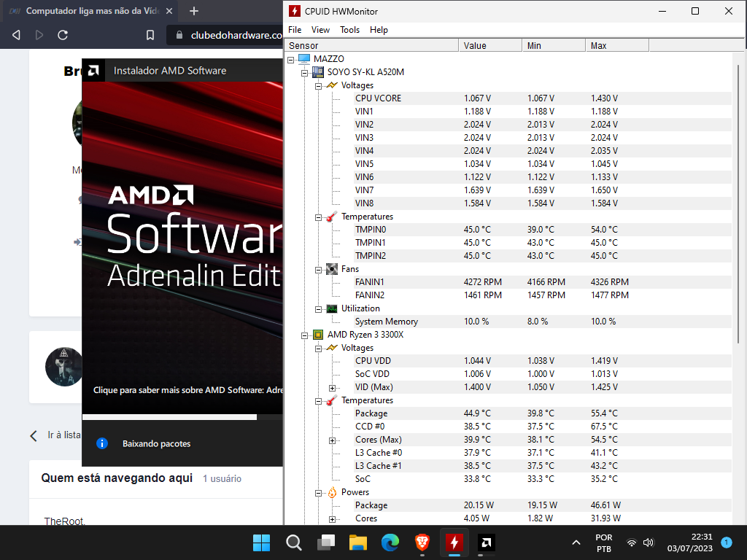
Task: Collapse the MAZZO computer node
Action: point(290,60)
